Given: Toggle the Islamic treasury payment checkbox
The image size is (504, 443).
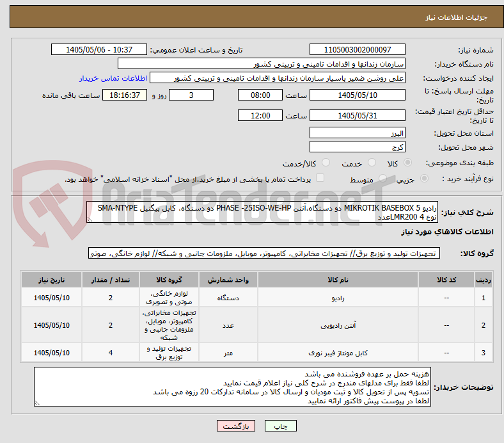Looking at the screenshot, I should pos(320,178).
